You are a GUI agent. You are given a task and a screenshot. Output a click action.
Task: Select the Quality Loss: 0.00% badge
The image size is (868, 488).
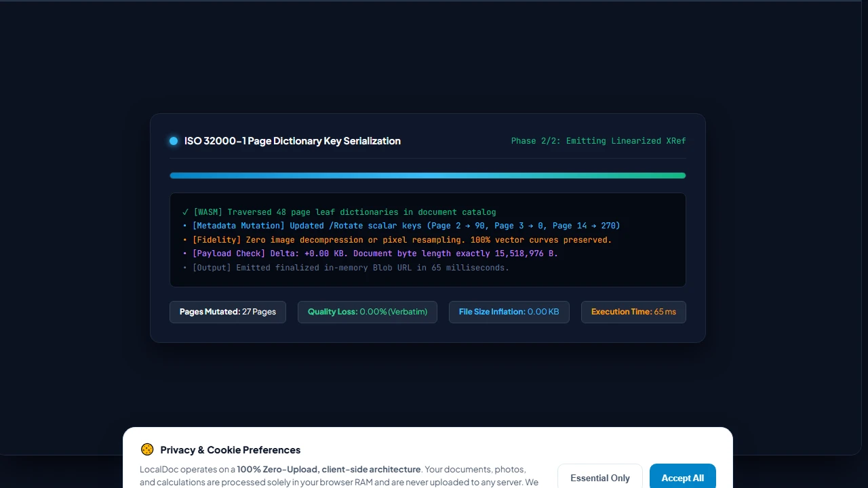click(368, 312)
